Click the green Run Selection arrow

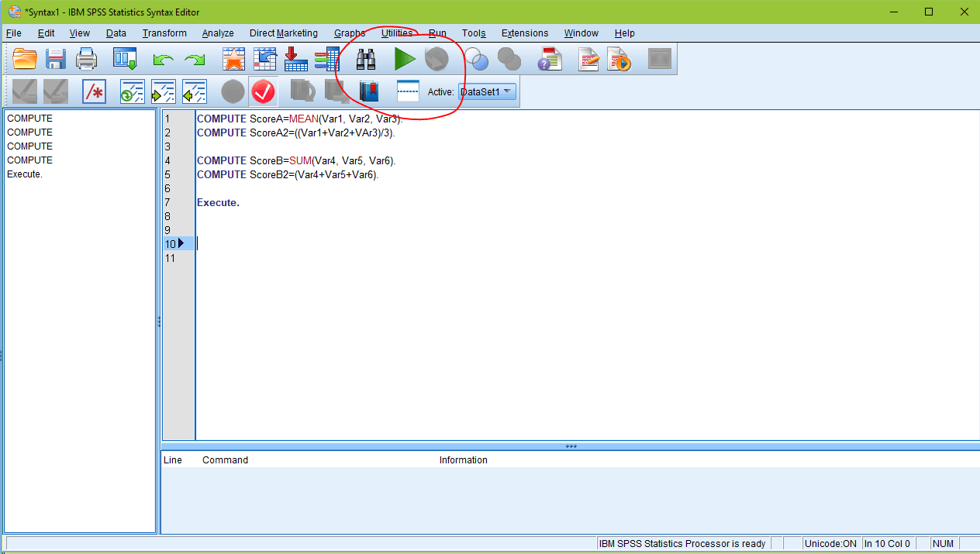pyautogui.click(x=404, y=59)
